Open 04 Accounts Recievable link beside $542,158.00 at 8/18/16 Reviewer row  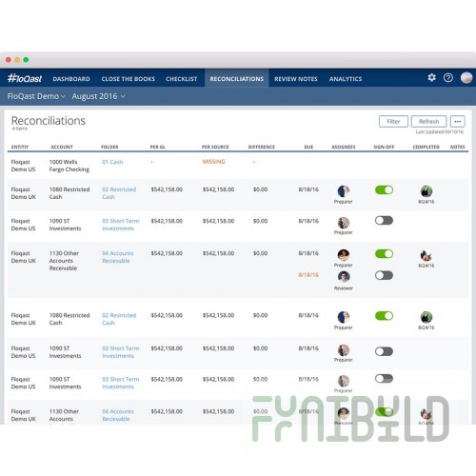point(118,257)
